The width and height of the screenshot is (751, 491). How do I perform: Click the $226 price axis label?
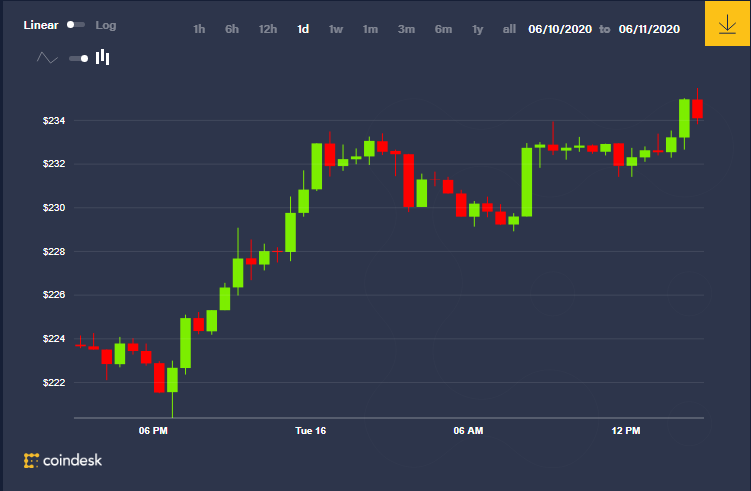pyautogui.click(x=54, y=295)
